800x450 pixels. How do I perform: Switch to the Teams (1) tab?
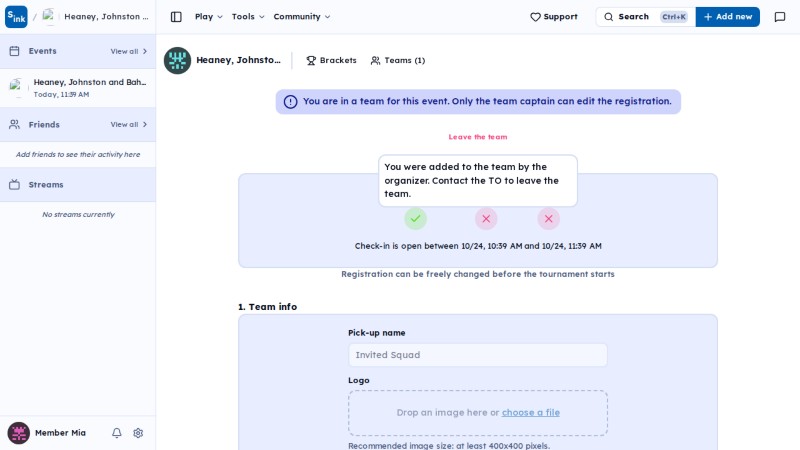point(397,60)
